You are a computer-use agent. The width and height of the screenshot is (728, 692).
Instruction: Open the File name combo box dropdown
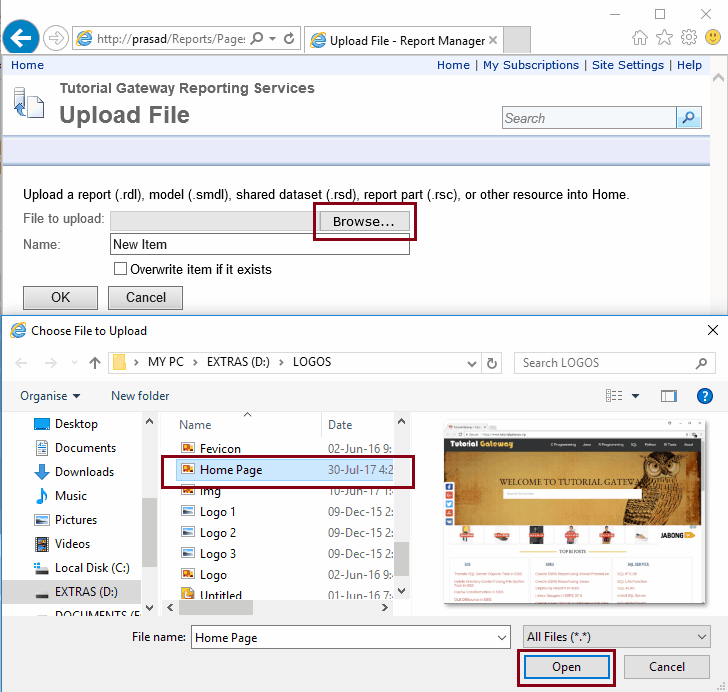[501, 638]
